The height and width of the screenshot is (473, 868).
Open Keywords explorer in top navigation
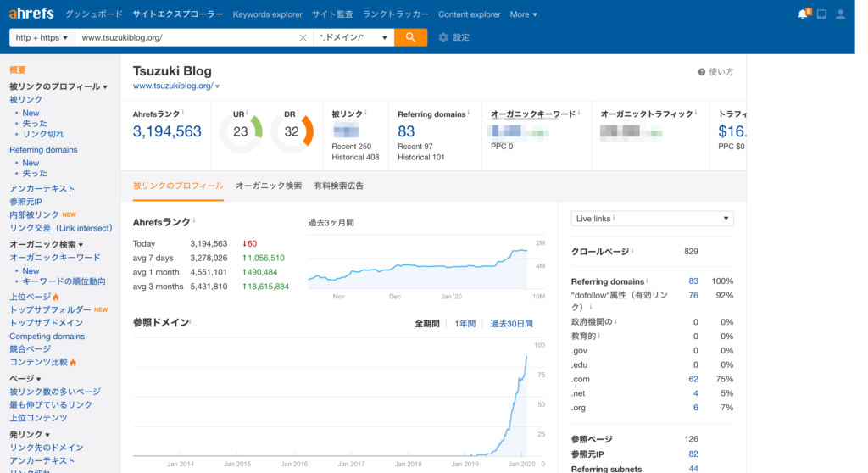(267, 14)
